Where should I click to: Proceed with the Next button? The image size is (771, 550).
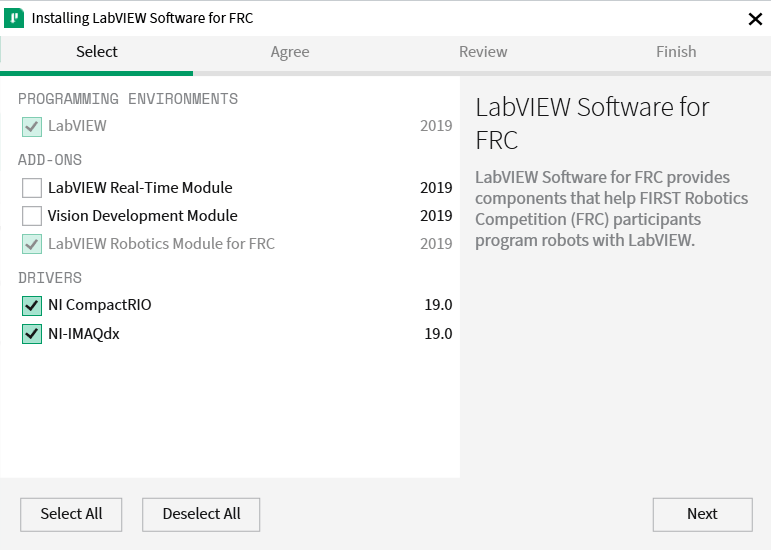coord(702,514)
